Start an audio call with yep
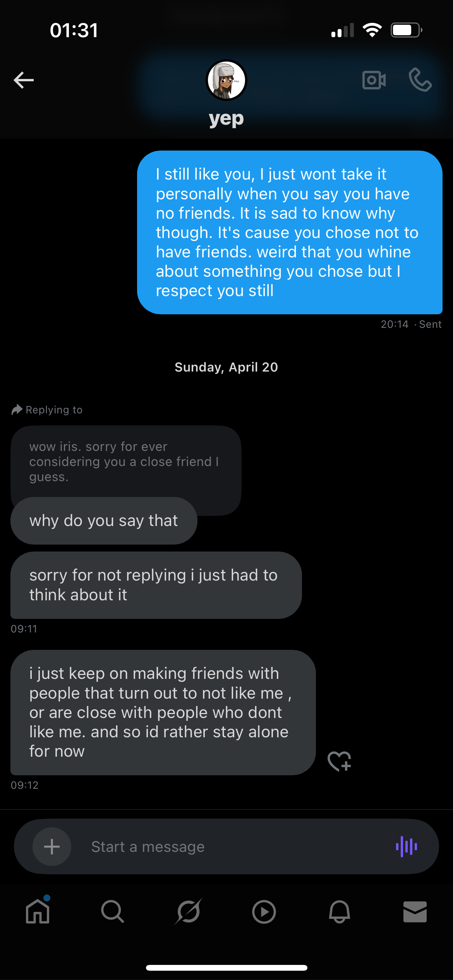Screen dimensions: 453x980 tap(420, 80)
